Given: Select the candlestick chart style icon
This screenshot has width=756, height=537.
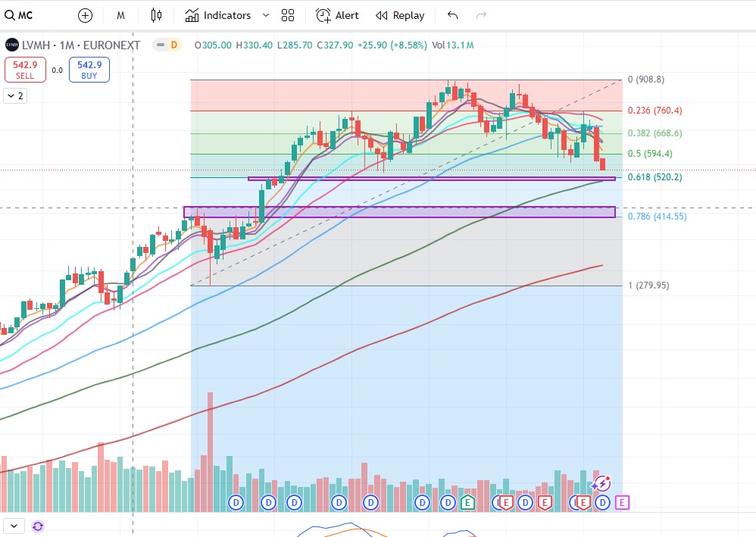Looking at the screenshot, I should 156,15.
